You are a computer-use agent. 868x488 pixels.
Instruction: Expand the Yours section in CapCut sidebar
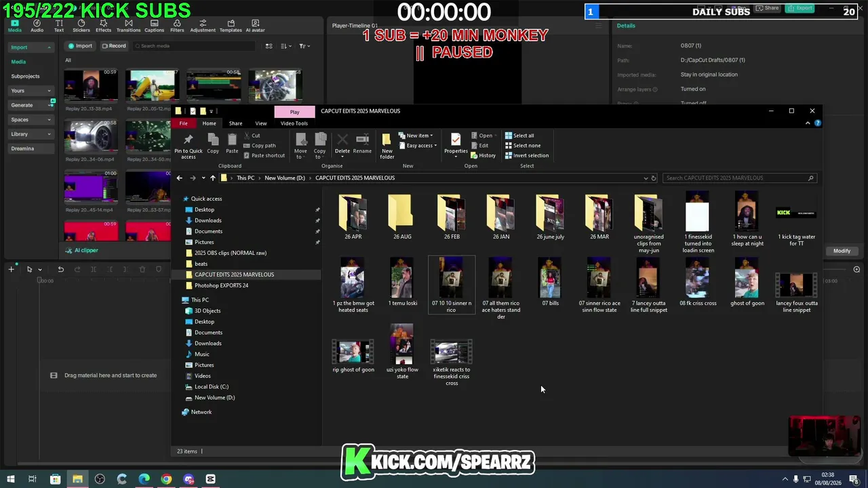31,91
